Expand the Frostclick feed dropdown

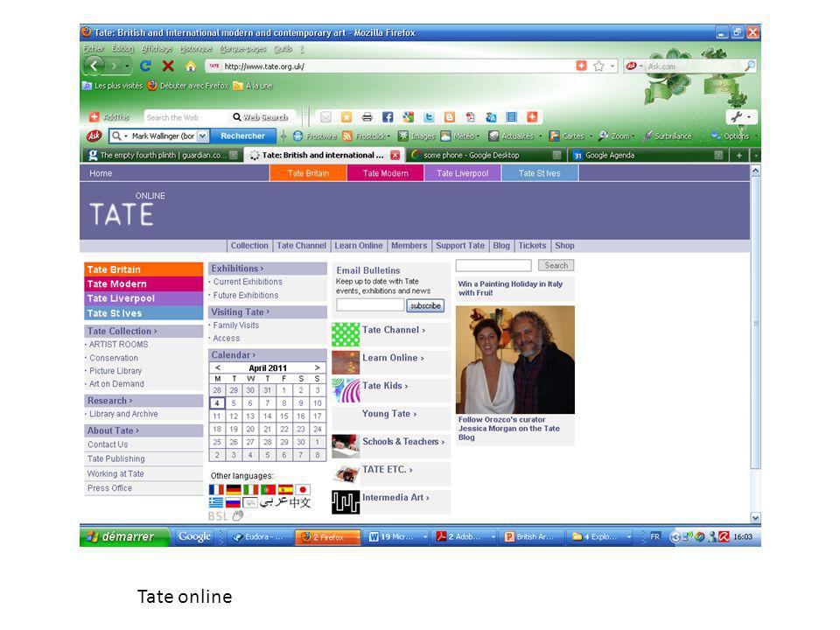pos(388,136)
